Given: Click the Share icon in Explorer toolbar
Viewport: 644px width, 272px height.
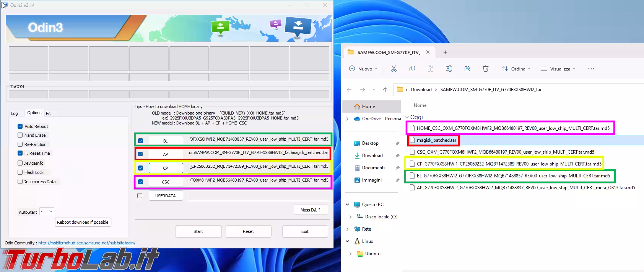Looking at the screenshot, I should 467,69.
